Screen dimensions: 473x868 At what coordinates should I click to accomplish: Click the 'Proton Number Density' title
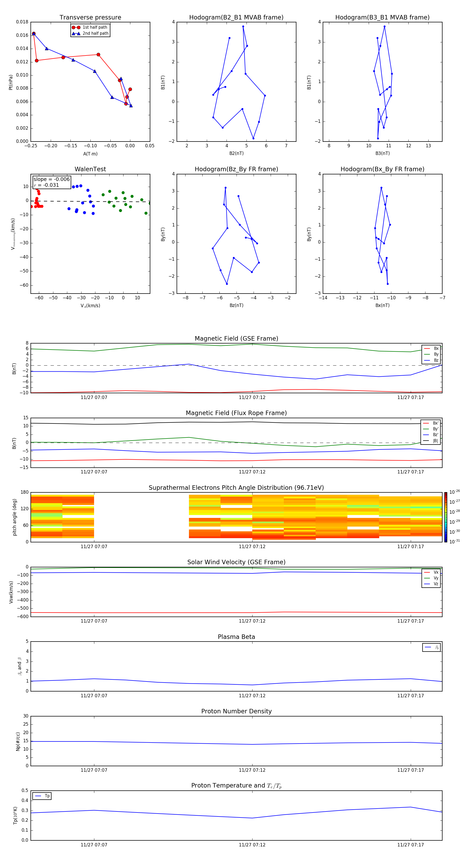pyautogui.click(x=236, y=711)
